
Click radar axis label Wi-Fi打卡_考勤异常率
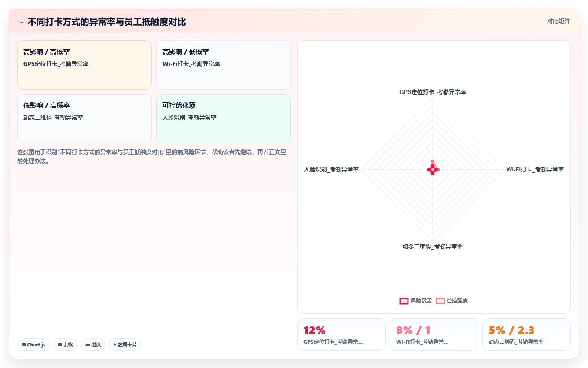(535, 169)
